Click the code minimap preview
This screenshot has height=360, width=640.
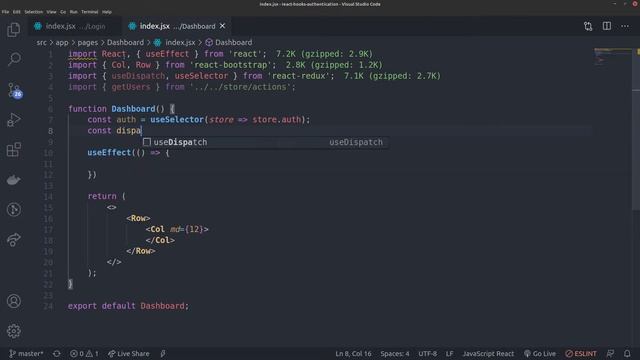click(x=613, y=57)
